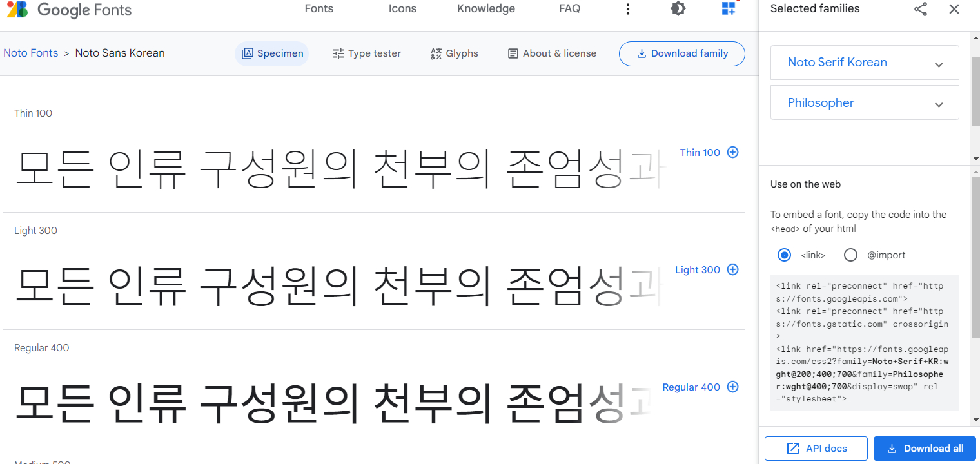Click the Use on the web heading
The image size is (980, 464).
(x=805, y=184)
